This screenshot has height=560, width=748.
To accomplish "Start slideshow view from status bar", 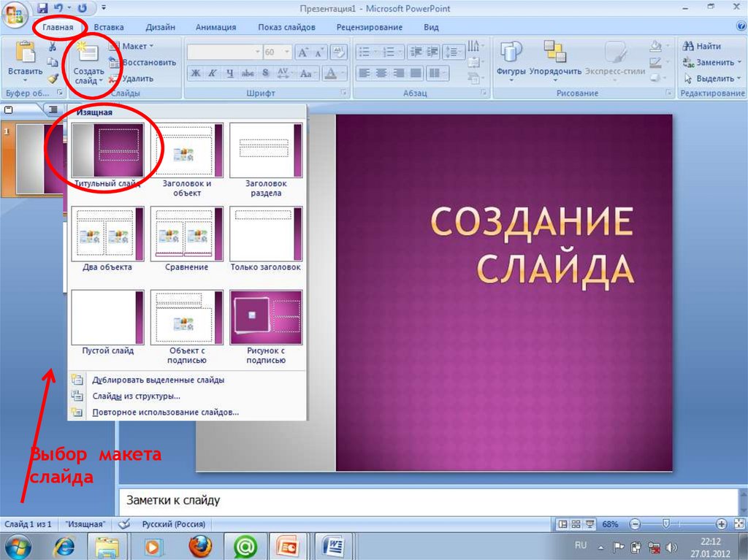I will point(589,524).
